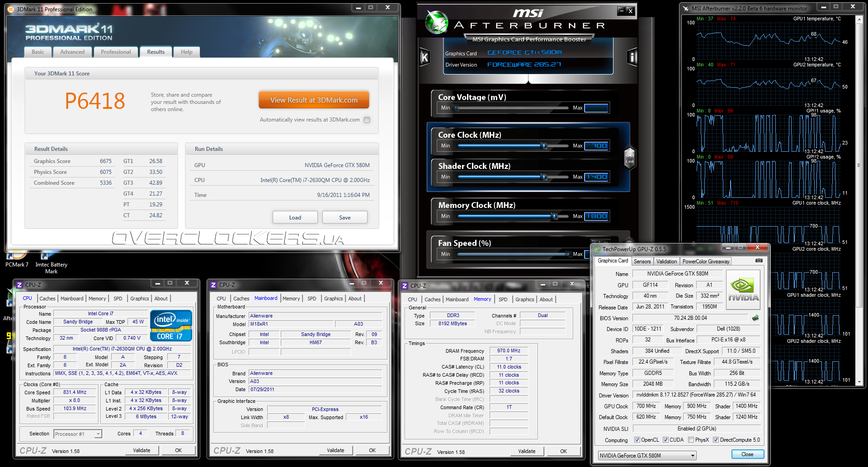
Task: Enable automatic viewing of results at 3DMark.com
Action: click(367, 120)
